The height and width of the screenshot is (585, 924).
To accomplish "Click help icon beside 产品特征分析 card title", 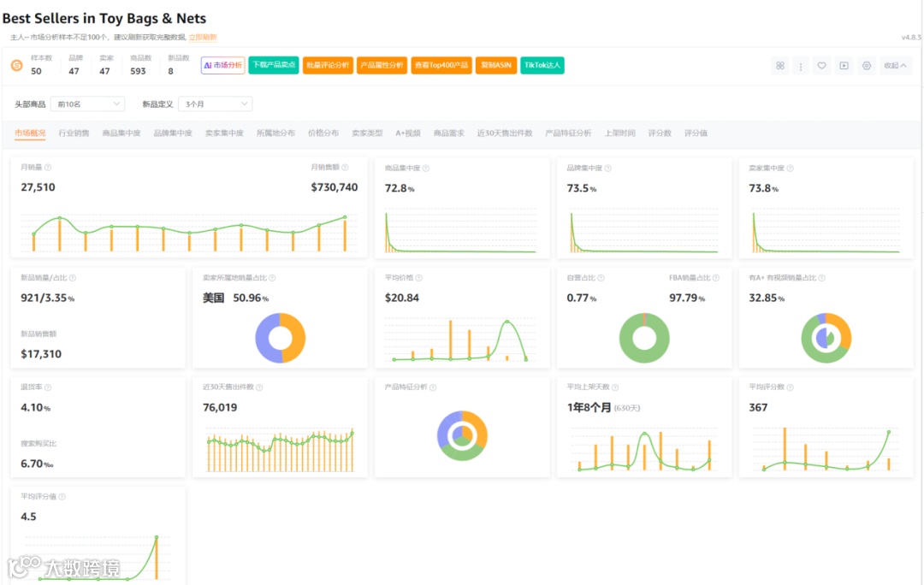I will (x=433, y=387).
